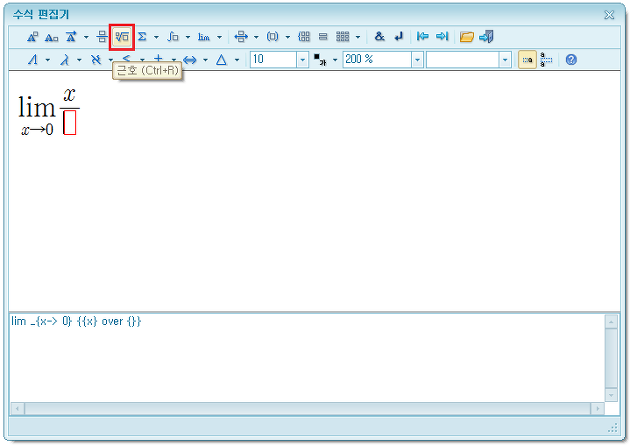Click the horizontal scrollbar left arrow
The width and height of the screenshot is (630, 445).
17,409
